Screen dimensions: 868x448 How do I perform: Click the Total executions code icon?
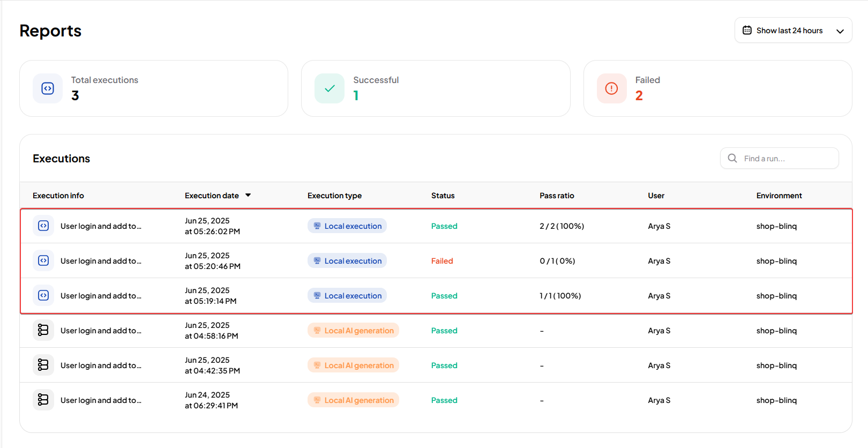(x=48, y=88)
